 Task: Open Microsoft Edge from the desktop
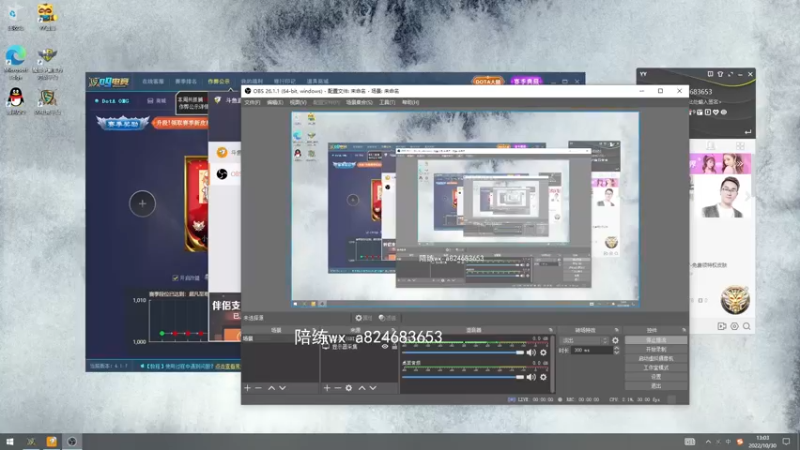click(x=16, y=56)
